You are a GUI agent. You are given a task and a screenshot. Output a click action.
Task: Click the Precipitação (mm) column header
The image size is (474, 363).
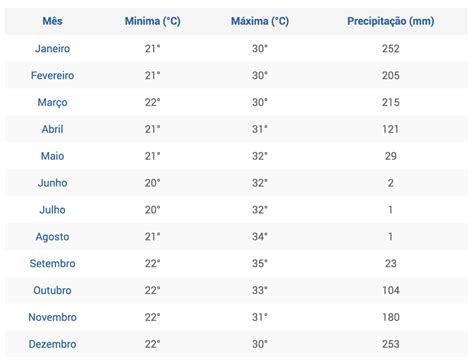pyautogui.click(x=391, y=21)
